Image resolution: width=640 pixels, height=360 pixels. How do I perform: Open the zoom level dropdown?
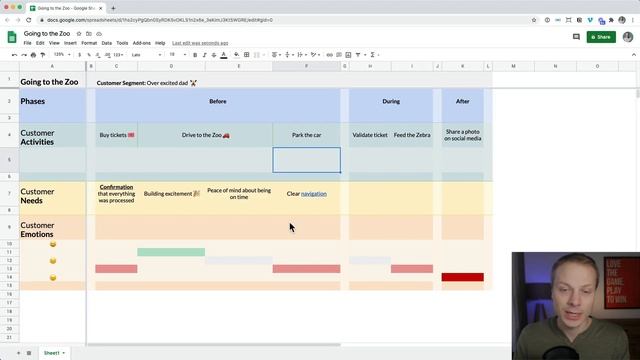point(62,55)
